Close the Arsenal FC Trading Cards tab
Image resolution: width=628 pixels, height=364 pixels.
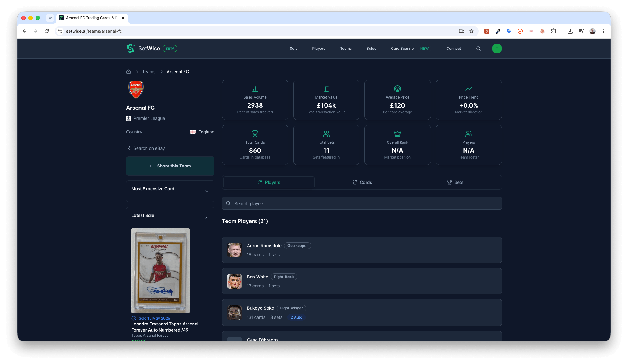[x=123, y=18]
